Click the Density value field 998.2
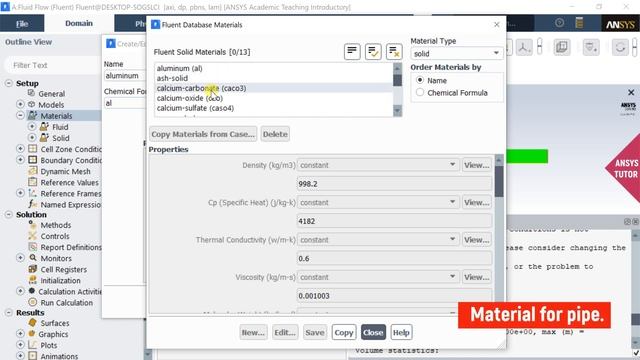This screenshot has height=360, width=640. pos(394,184)
